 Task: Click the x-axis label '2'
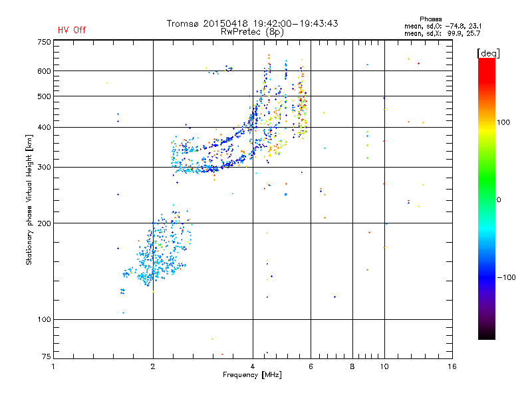[153, 366]
